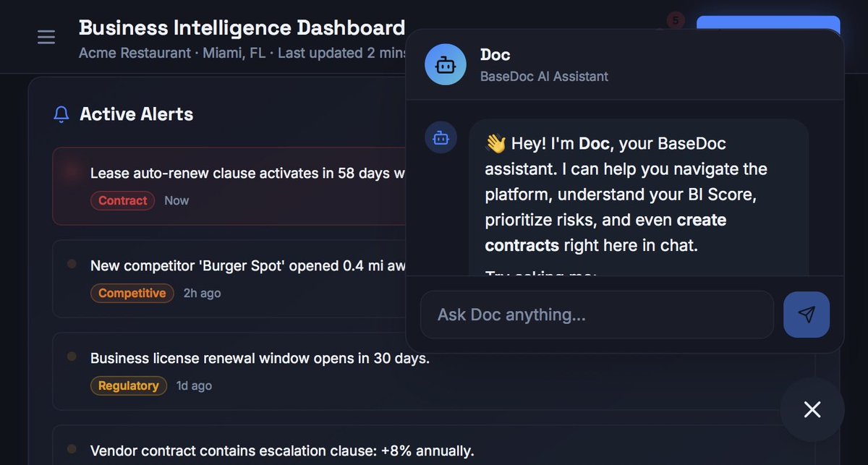Click the Active Alerts bell icon
868x465 pixels.
click(x=62, y=114)
